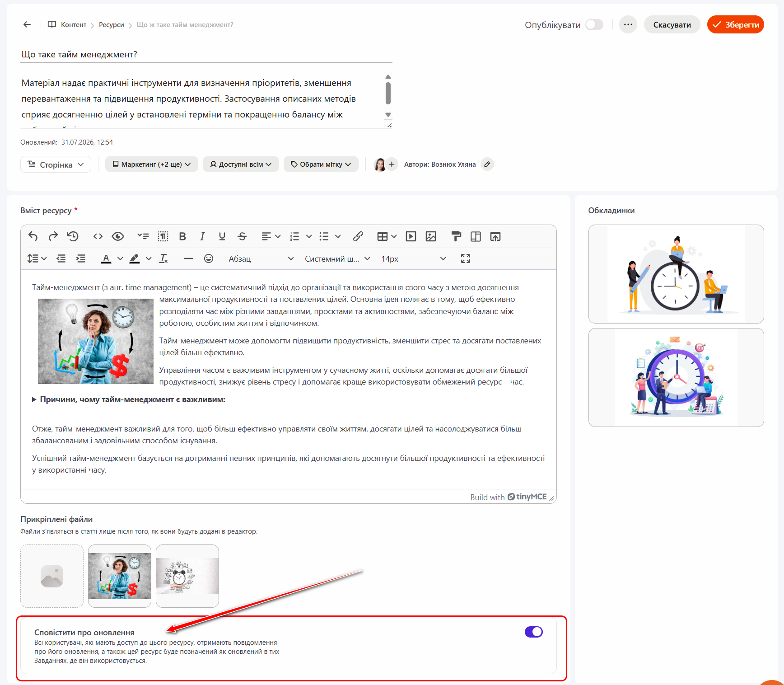The width and height of the screenshot is (784, 685).
Task: Increase the paragraph indent
Action: pyautogui.click(x=81, y=258)
